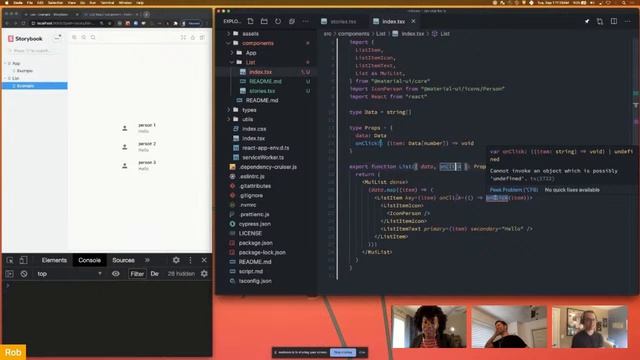Open LICENSE file

pos(250,233)
